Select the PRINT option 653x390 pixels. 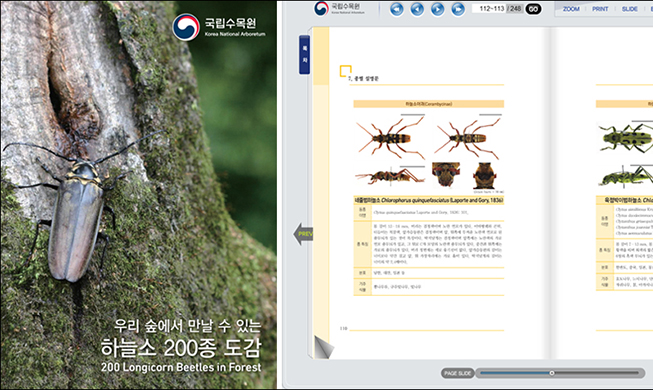(x=600, y=9)
